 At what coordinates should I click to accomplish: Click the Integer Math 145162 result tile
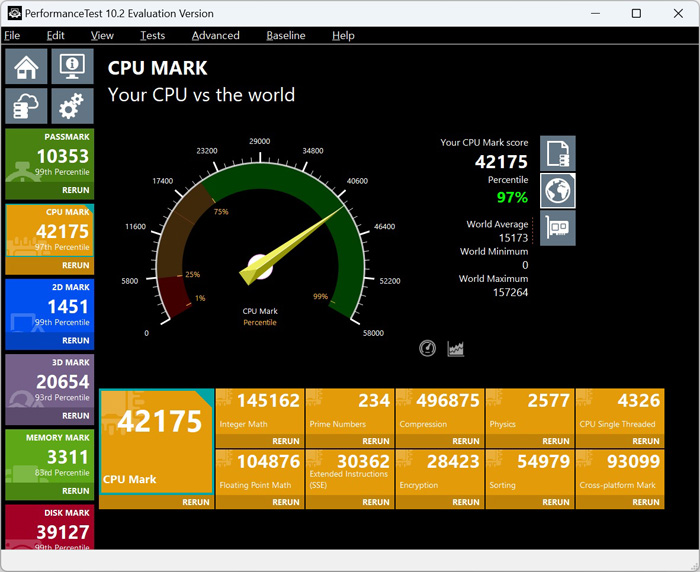pos(260,412)
